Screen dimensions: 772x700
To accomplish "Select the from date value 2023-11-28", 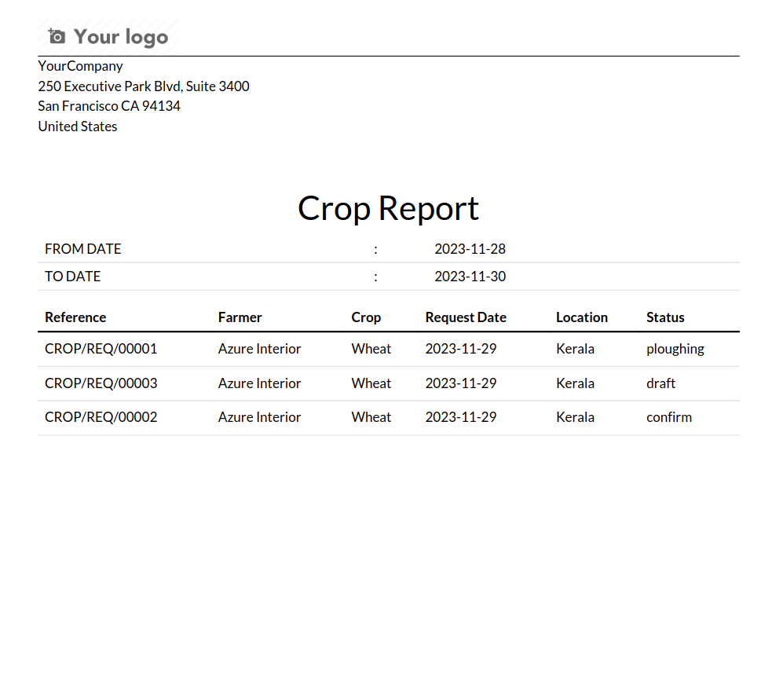I will [470, 249].
